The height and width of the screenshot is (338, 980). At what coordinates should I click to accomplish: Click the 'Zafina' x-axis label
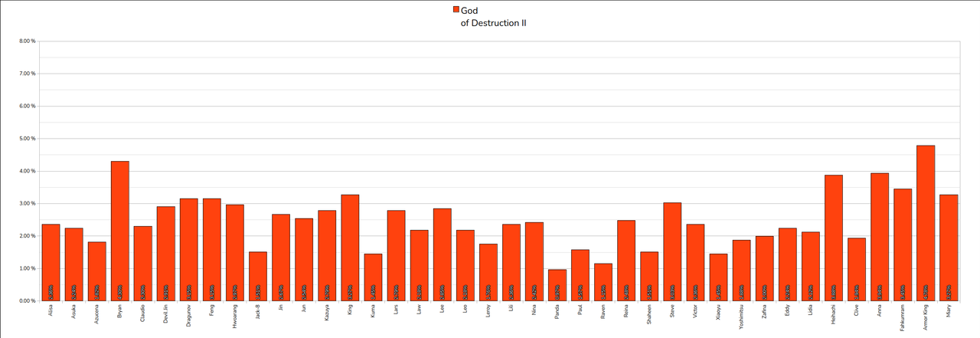tap(765, 311)
